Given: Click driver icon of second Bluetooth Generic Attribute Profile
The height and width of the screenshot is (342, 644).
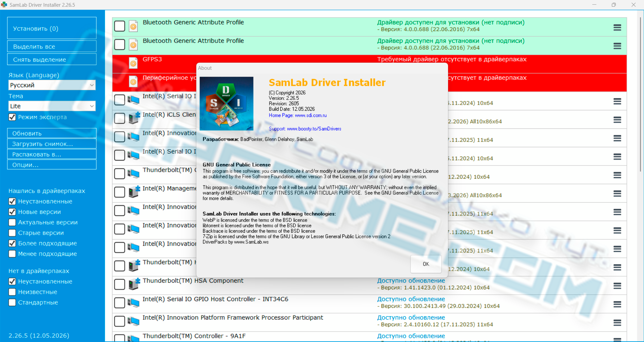Looking at the screenshot, I should pyautogui.click(x=133, y=45).
